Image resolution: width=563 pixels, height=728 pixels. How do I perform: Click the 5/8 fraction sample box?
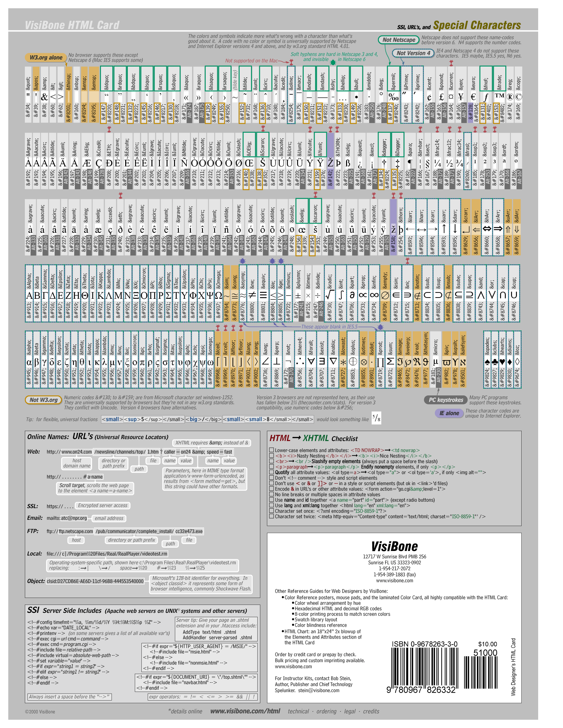tap(376, 418)
